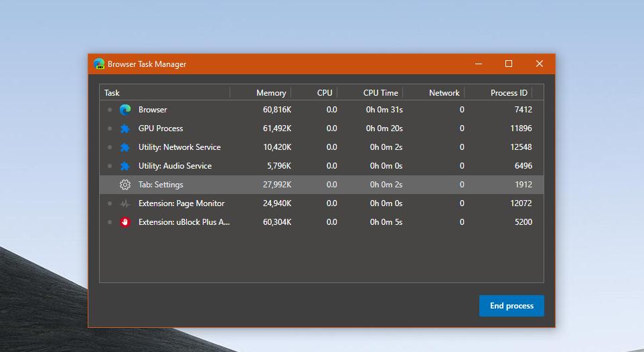Sort by the CPU Time column header
Image resolution: width=644 pixels, height=352 pixels.
380,93
